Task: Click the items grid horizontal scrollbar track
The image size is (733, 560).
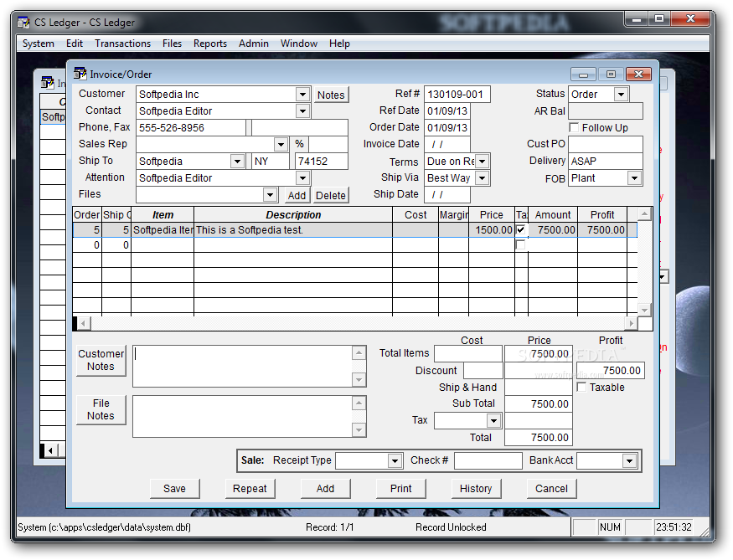Action: pyautogui.click(x=358, y=323)
